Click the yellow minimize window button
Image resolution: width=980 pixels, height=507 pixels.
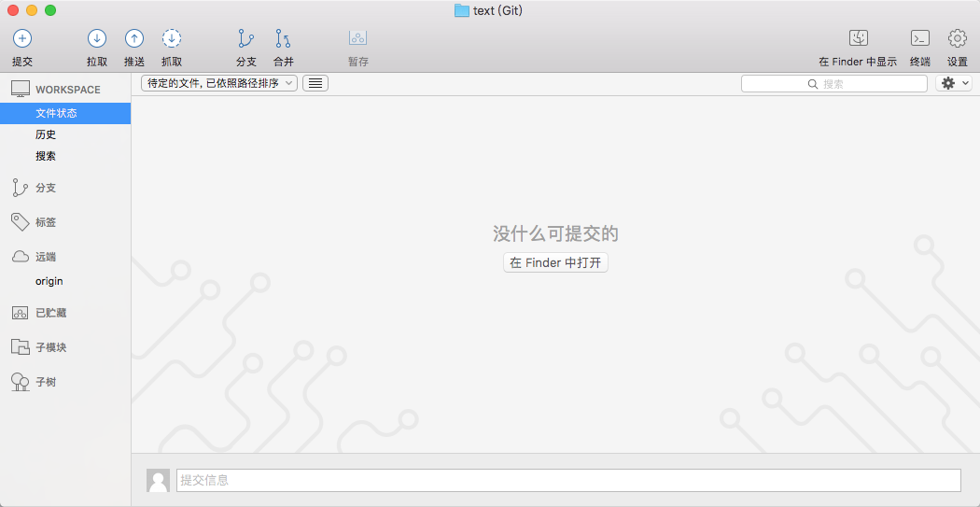click(32, 10)
